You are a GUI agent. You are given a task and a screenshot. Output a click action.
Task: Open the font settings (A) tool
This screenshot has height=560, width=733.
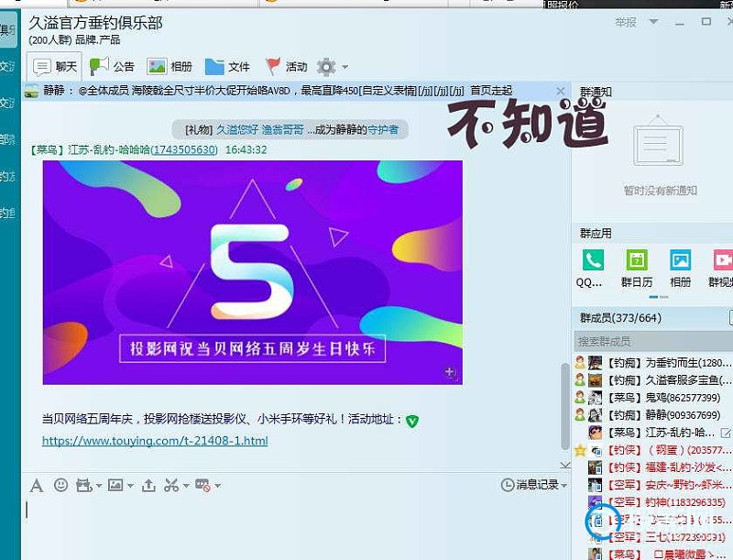[37, 486]
